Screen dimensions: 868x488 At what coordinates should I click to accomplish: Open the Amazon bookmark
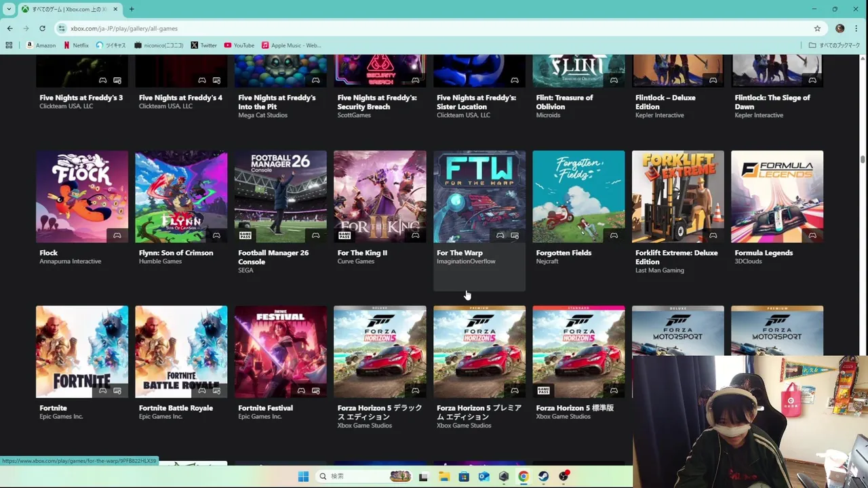pos(41,45)
